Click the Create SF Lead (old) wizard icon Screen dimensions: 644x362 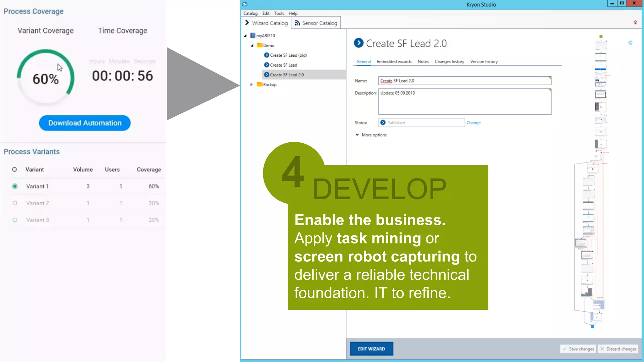pos(266,55)
